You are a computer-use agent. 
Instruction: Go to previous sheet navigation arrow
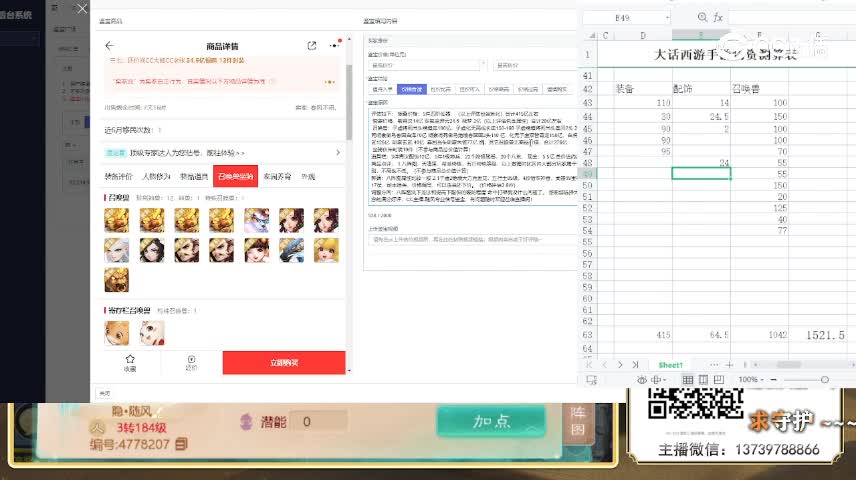tap(604, 365)
